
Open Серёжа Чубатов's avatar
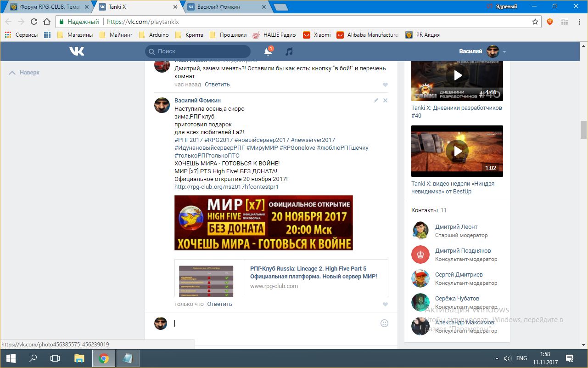point(420,302)
